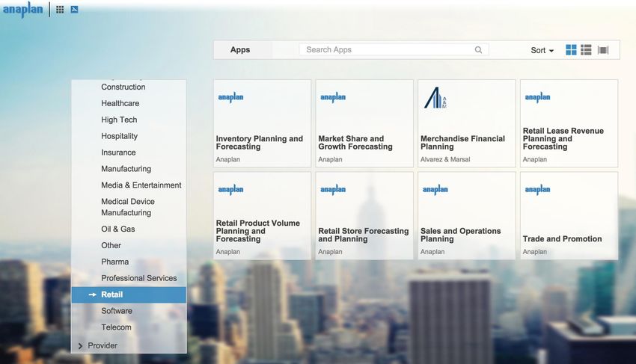Open the Sort dropdown menu
The width and height of the screenshot is (636, 364).
(542, 50)
